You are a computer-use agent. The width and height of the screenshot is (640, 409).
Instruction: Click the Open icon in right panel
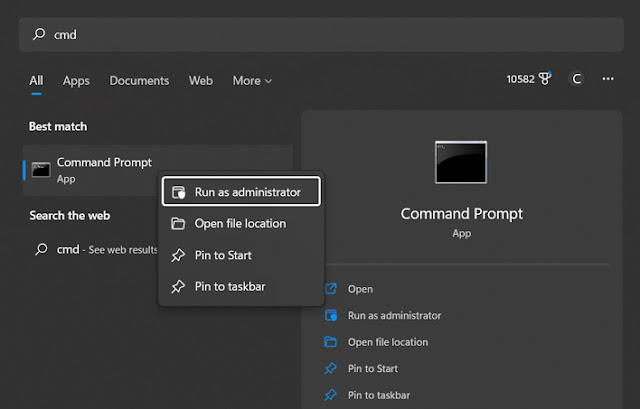click(x=331, y=289)
